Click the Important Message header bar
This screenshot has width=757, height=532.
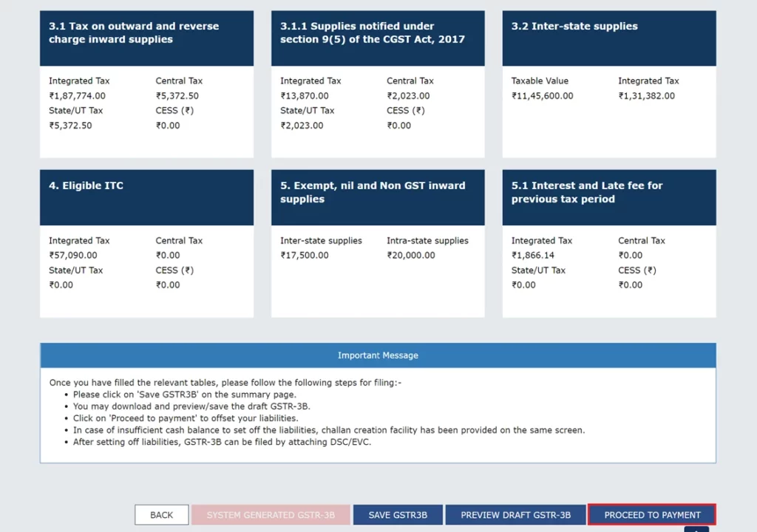[x=378, y=355]
